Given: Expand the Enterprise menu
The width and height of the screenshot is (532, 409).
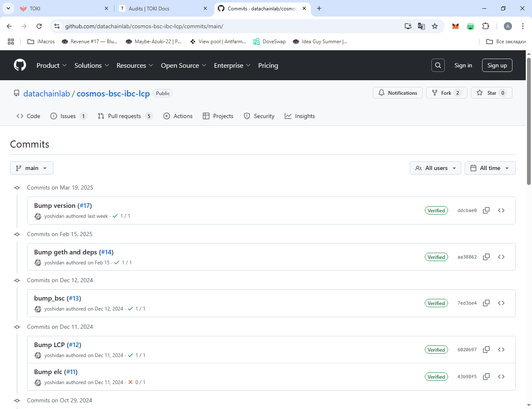Looking at the screenshot, I should tap(232, 65).
